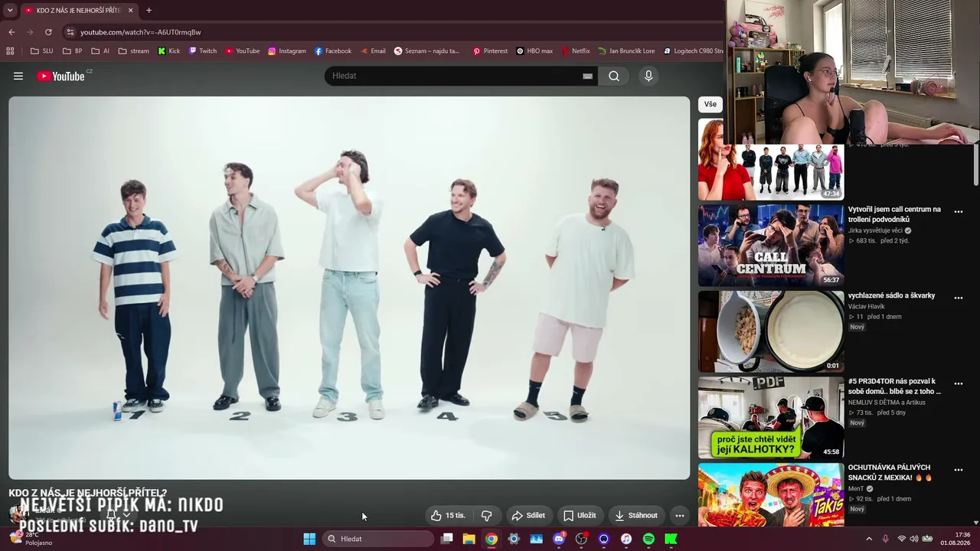Open more actions three-dot menu under video

tap(679, 515)
